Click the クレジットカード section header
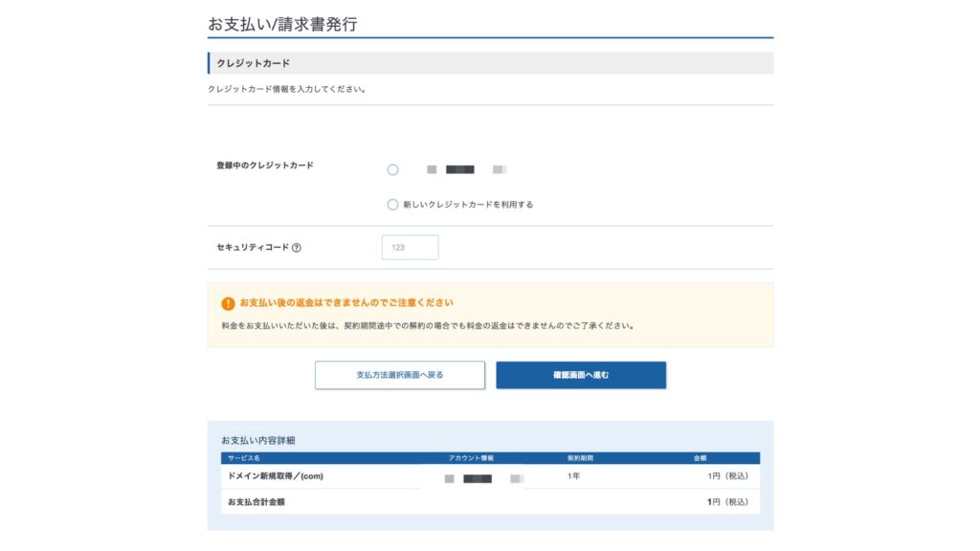 coord(491,63)
